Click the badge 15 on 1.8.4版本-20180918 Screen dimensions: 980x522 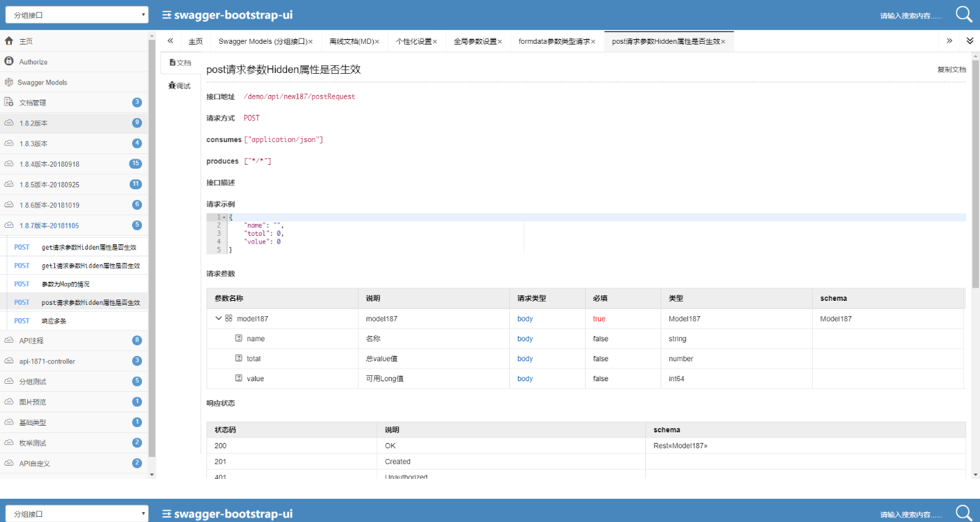pos(135,164)
